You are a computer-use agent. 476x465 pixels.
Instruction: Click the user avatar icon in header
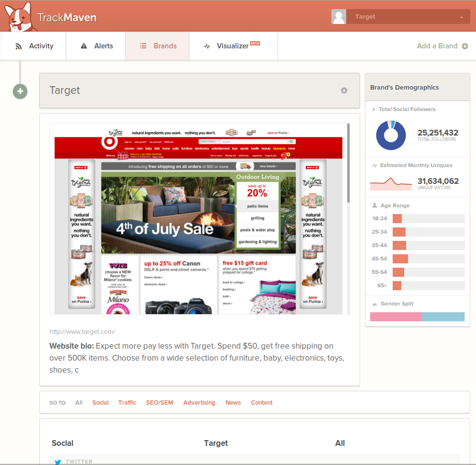(339, 16)
